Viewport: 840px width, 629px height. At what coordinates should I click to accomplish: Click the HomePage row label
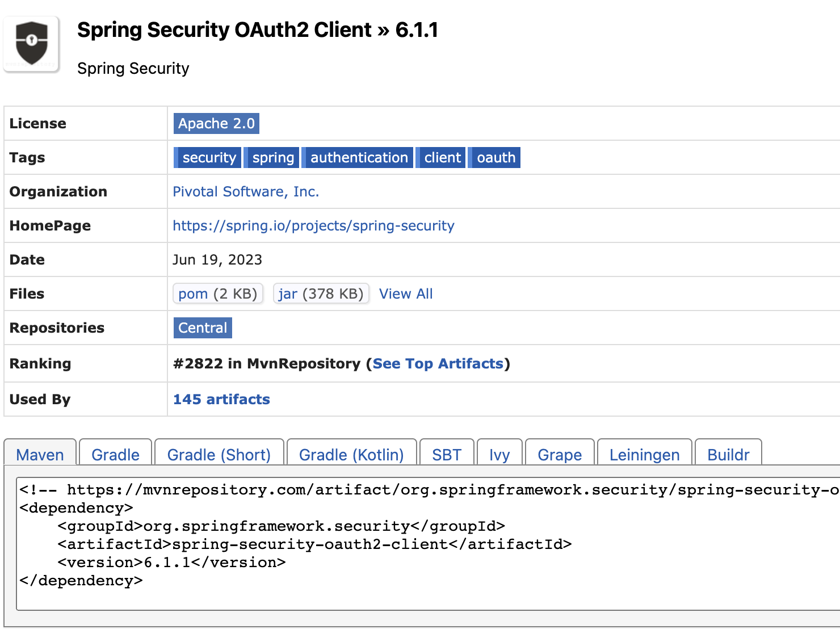point(50,225)
